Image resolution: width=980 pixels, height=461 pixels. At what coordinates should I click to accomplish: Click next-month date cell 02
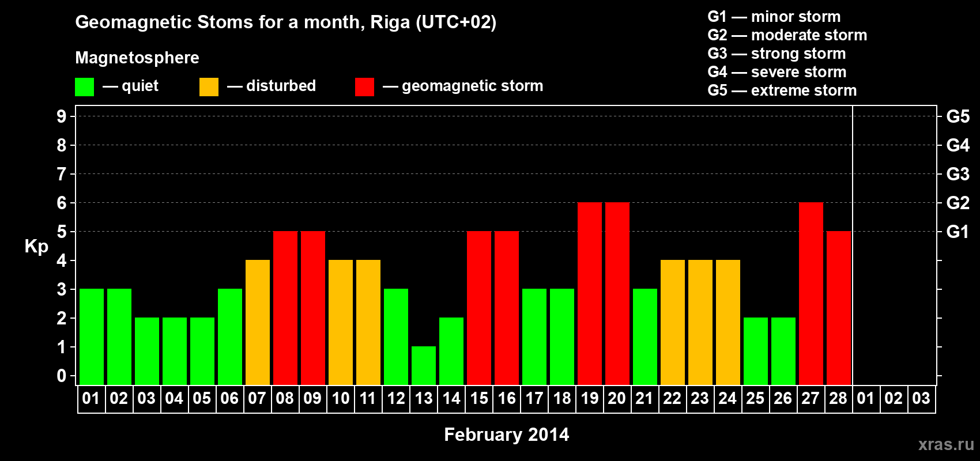[x=894, y=399]
